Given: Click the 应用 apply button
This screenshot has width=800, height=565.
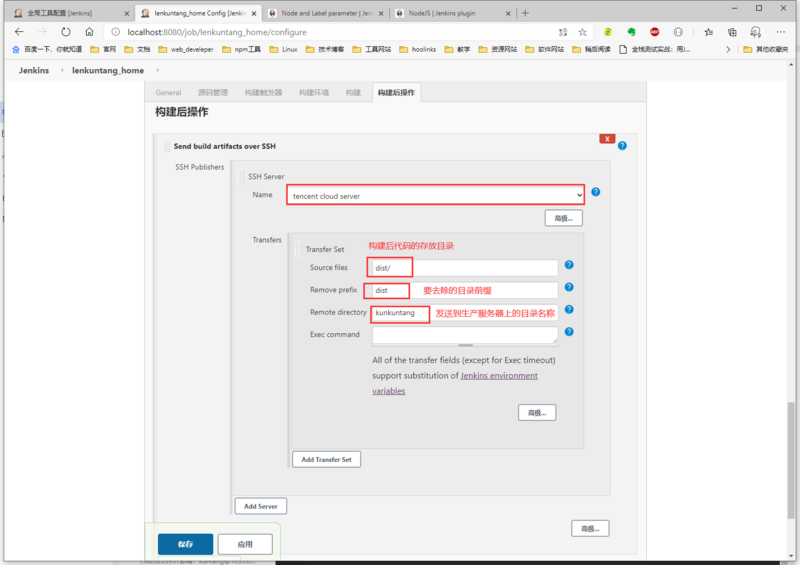Looking at the screenshot, I should point(245,544).
